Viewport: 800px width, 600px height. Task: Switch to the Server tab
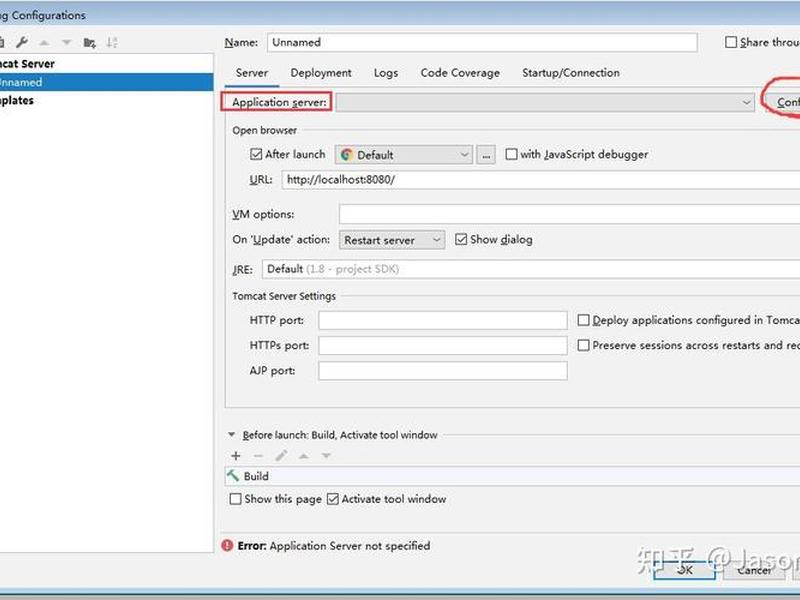[x=252, y=73]
